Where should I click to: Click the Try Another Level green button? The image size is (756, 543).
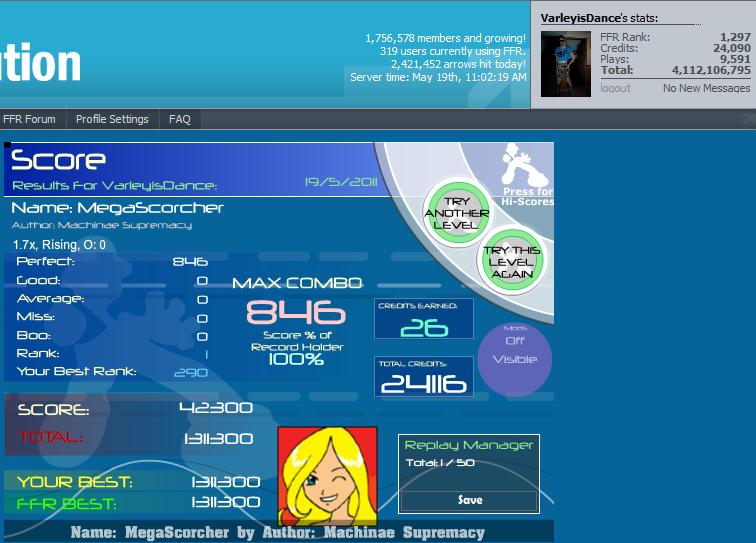tap(456, 213)
